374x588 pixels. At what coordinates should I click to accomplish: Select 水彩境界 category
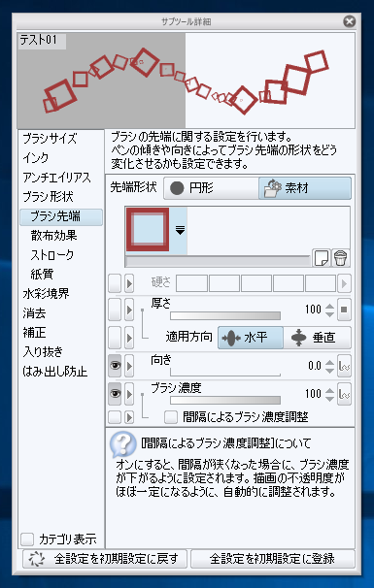pos(46,294)
